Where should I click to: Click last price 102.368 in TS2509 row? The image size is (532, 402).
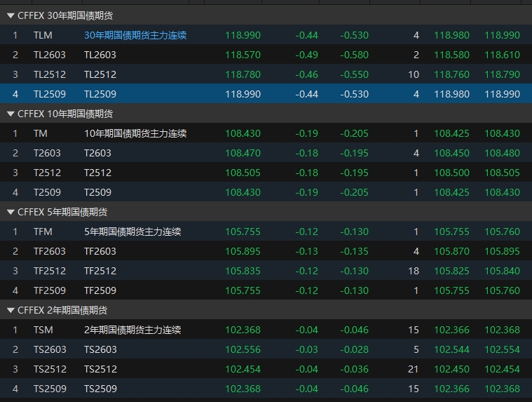243,389
